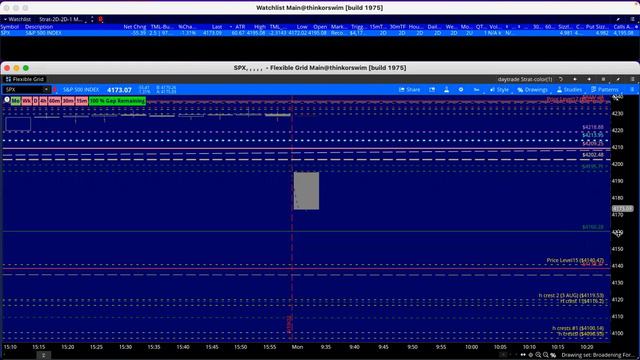Click the round studies indicator left of Mo
Screen dimensions: 640x360
click(7, 100)
